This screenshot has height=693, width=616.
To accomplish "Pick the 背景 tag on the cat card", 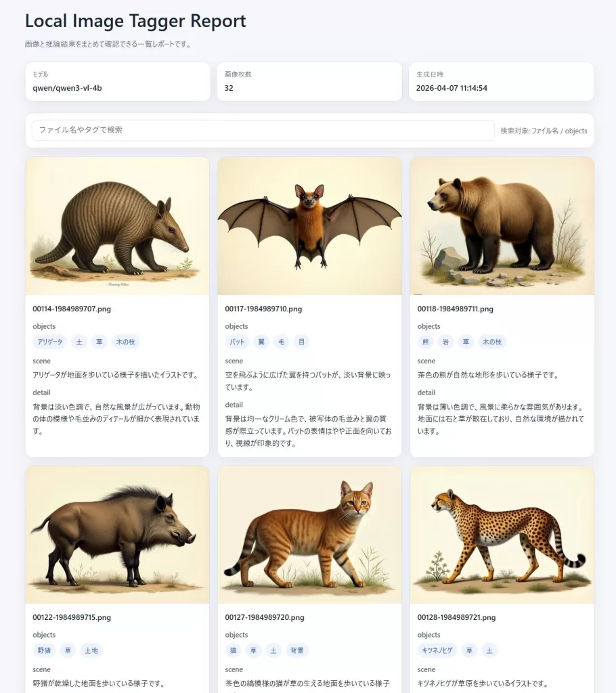I will coord(297,650).
